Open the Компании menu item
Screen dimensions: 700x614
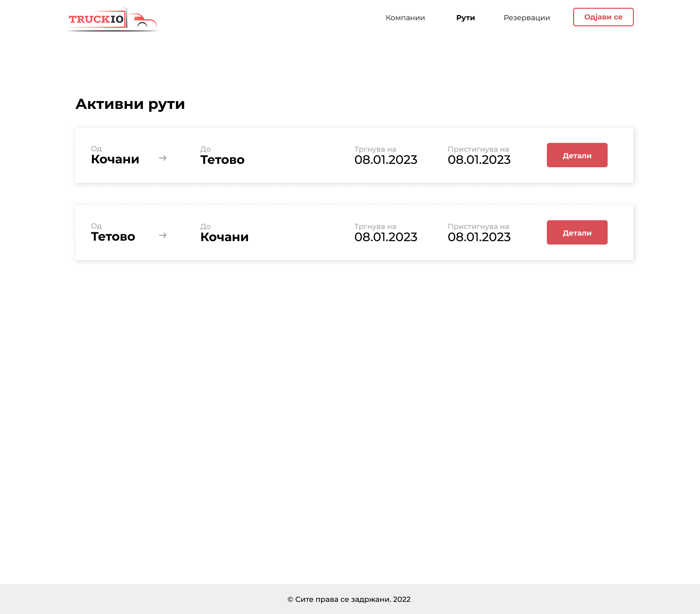coord(405,18)
